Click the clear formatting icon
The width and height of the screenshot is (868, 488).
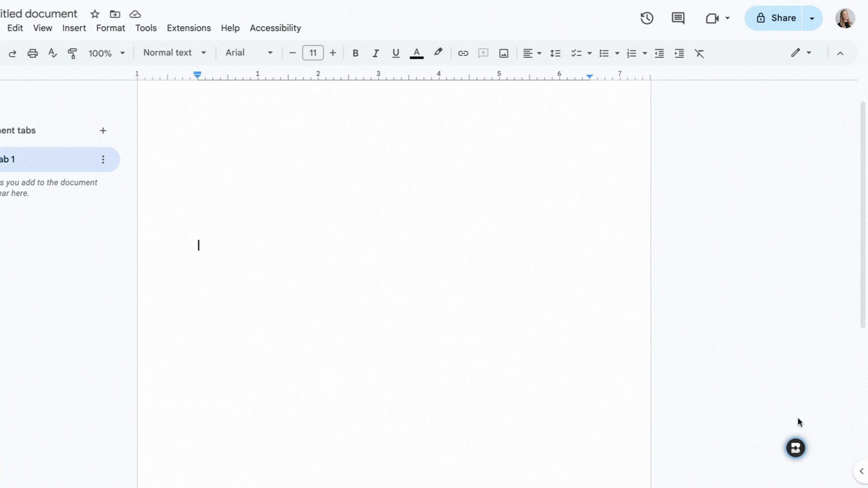pos(699,53)
